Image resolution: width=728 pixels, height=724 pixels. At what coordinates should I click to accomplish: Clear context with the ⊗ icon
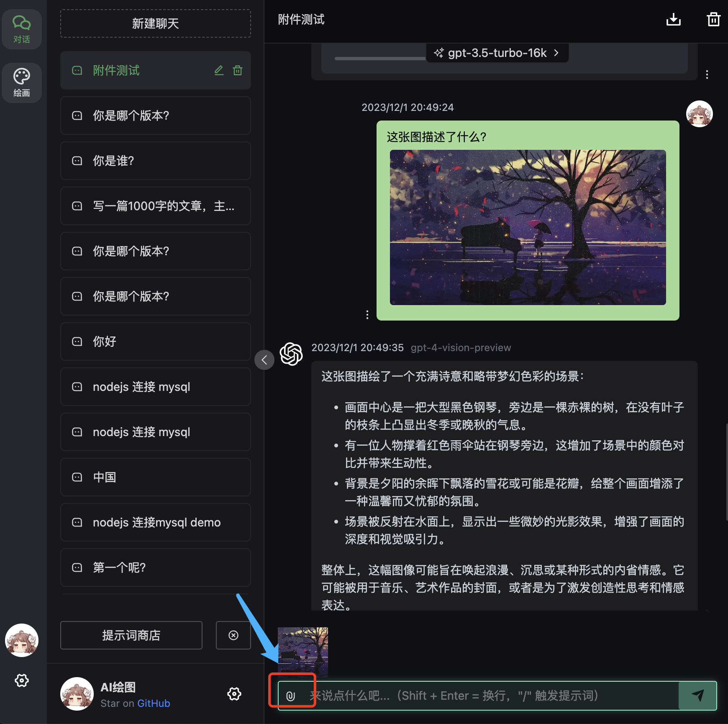point(233,635)
